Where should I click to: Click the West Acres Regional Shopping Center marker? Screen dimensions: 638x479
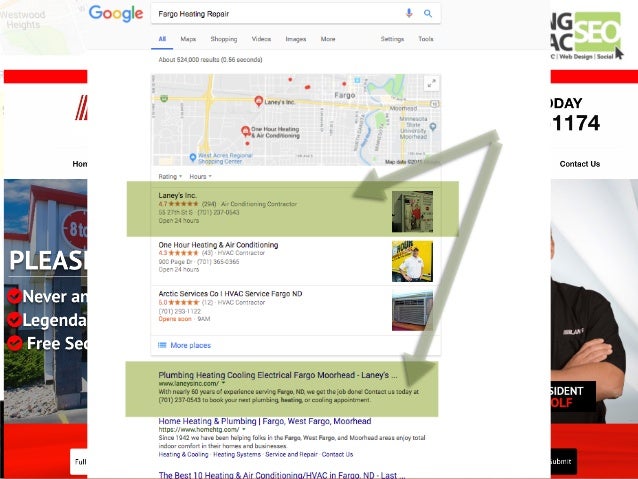(x=193, y=157)
